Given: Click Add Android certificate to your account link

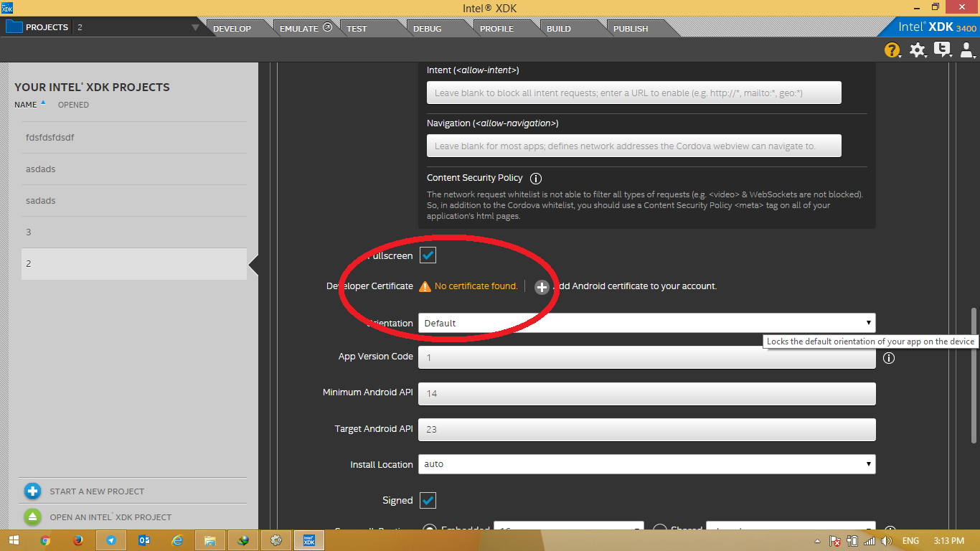Looking at the screenshot, I should tap(634, 286).
